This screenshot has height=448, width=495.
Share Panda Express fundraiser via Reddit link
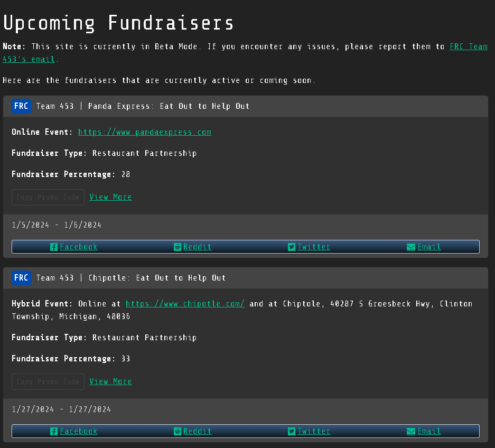[x=197, y=247]
